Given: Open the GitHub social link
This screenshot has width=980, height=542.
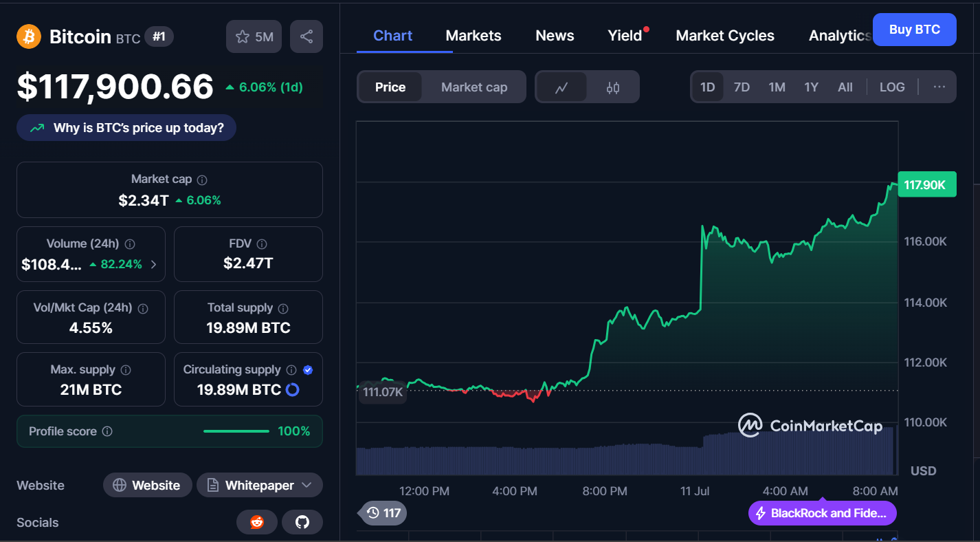Looking at the screenshot, I should pos(302,523).
